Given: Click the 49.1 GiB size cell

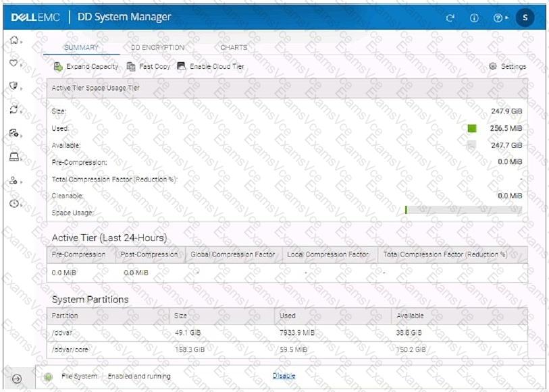Looking at the screenshot, I should 188,333.
